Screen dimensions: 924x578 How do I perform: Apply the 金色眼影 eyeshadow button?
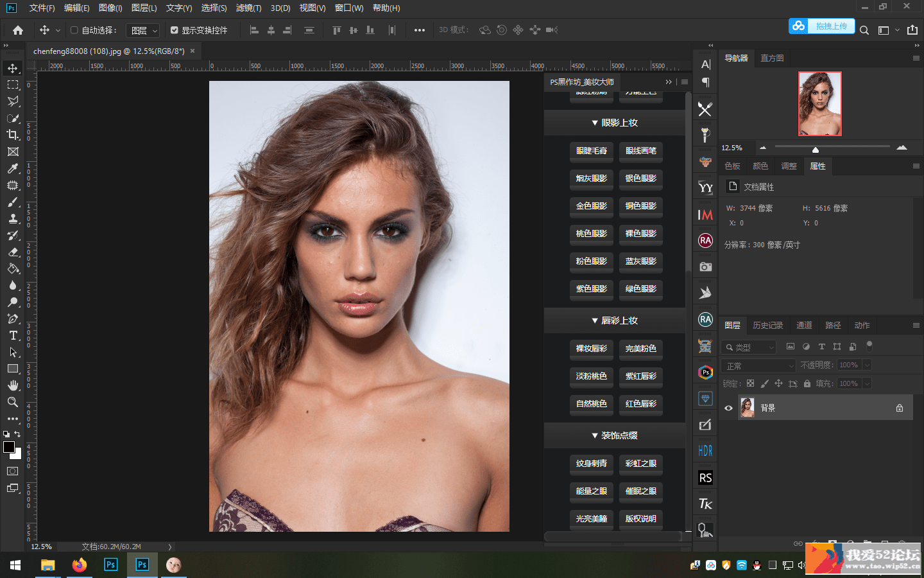(x=592, y=206)
